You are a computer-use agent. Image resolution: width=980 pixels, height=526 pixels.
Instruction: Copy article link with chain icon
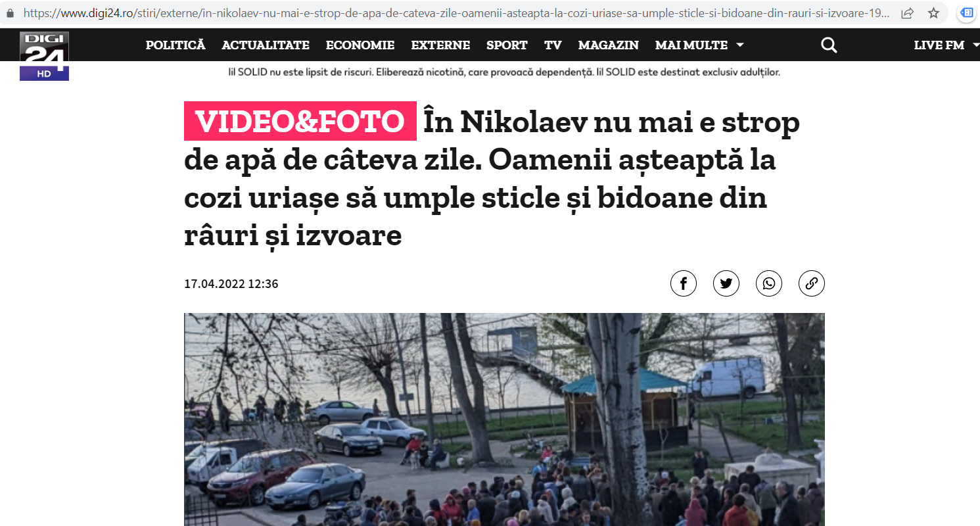pos(812,283)
